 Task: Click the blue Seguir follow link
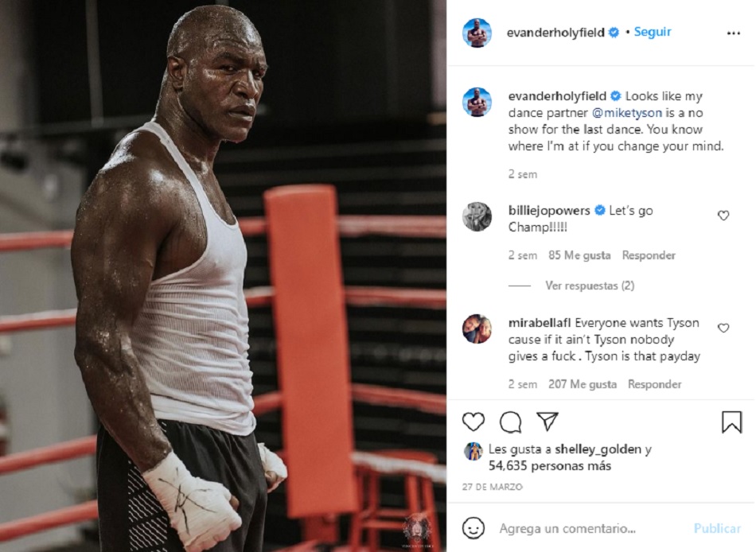point(653,32)
